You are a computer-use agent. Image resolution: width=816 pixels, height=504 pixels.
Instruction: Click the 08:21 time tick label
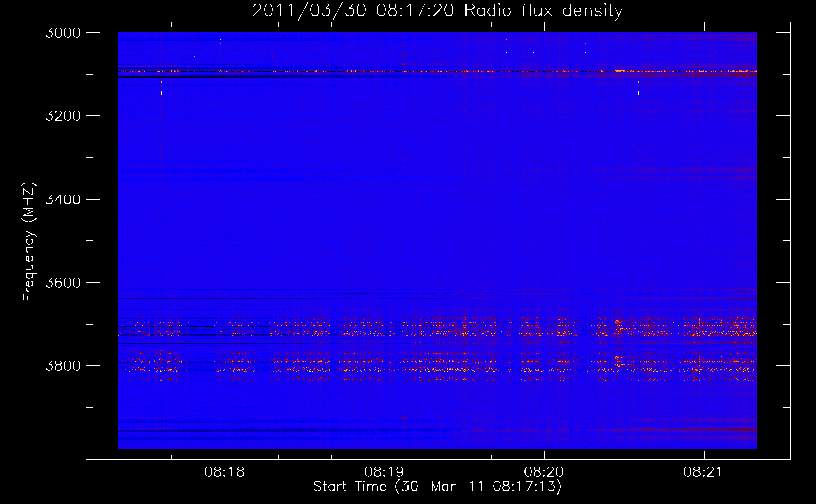click(704, 472)
